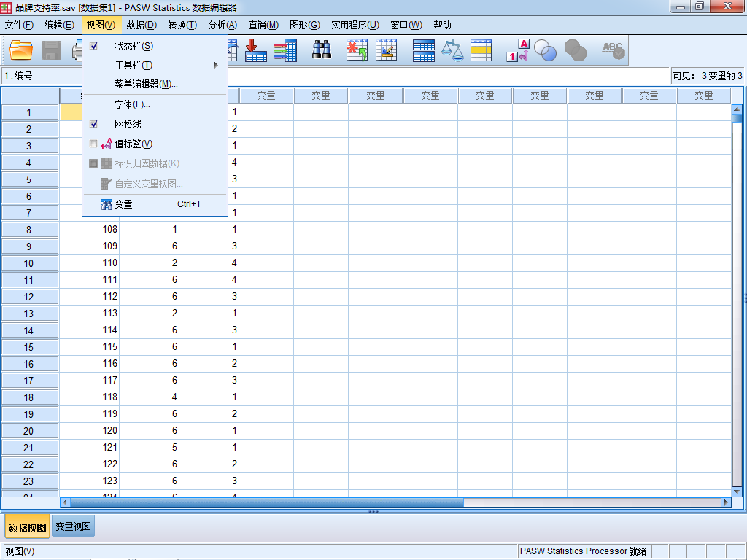Click the Find binoculars icon
Screen dimensions: 747x560
pyautogui.click(x=322, y=50)
